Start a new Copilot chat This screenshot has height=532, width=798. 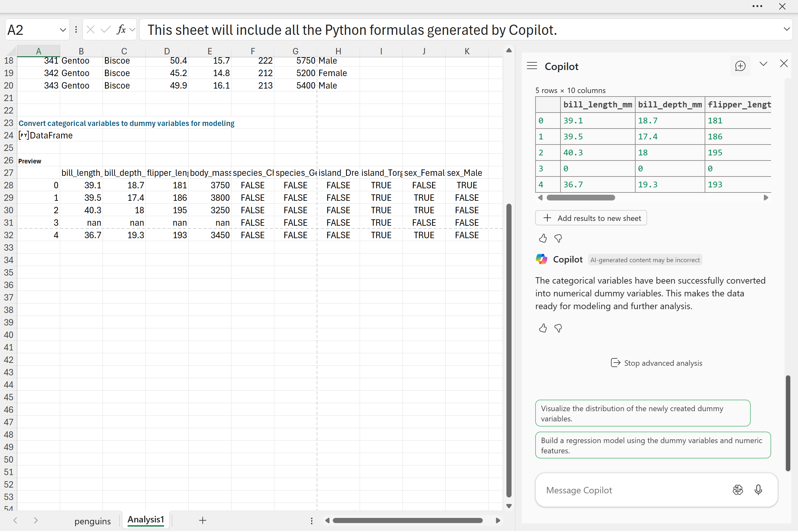tap(740, 66)
